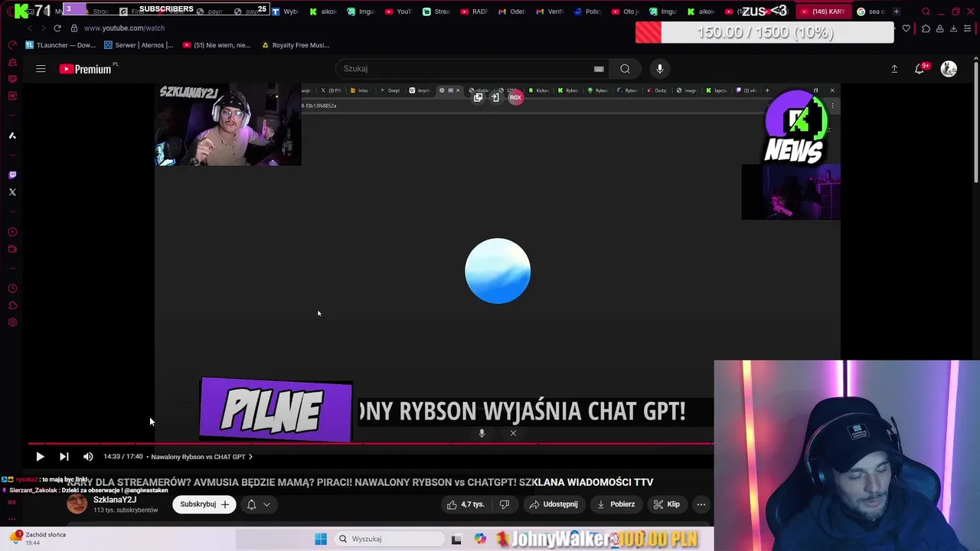Play the video with the play button
The image size is (980, 551).
click(x=40, y=457)
